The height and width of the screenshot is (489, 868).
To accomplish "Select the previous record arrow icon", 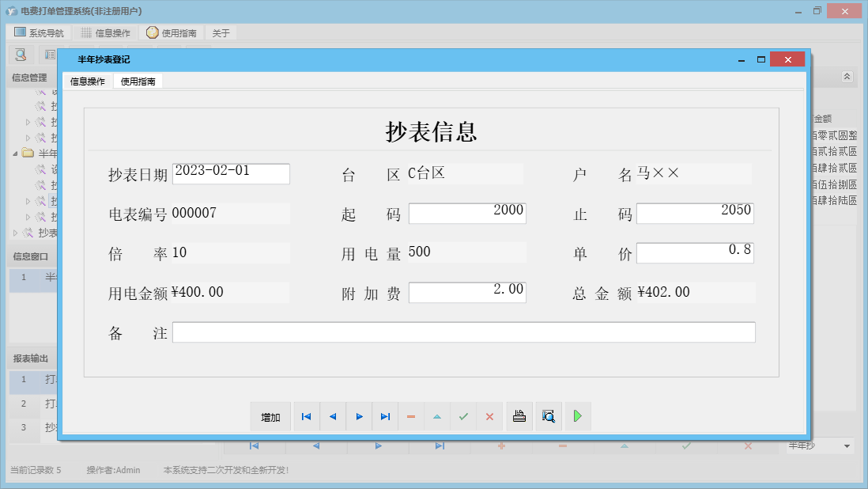I will click(332, 416).
